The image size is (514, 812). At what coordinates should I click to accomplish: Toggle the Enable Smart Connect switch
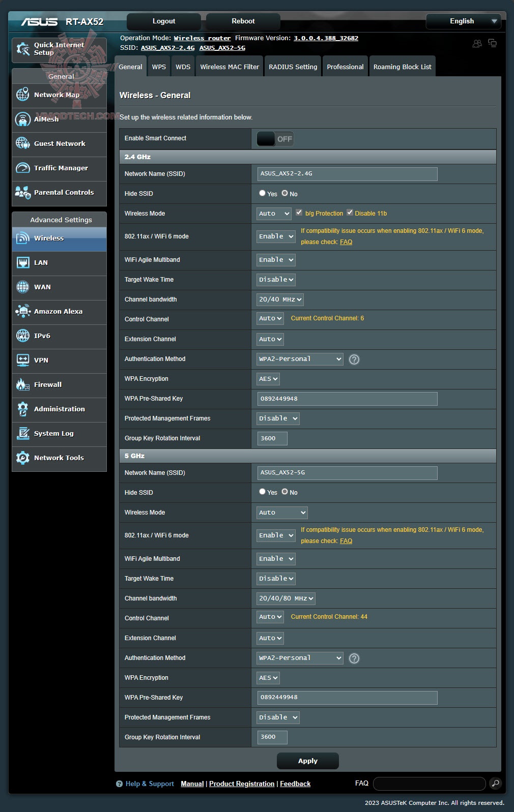[275, 139]
